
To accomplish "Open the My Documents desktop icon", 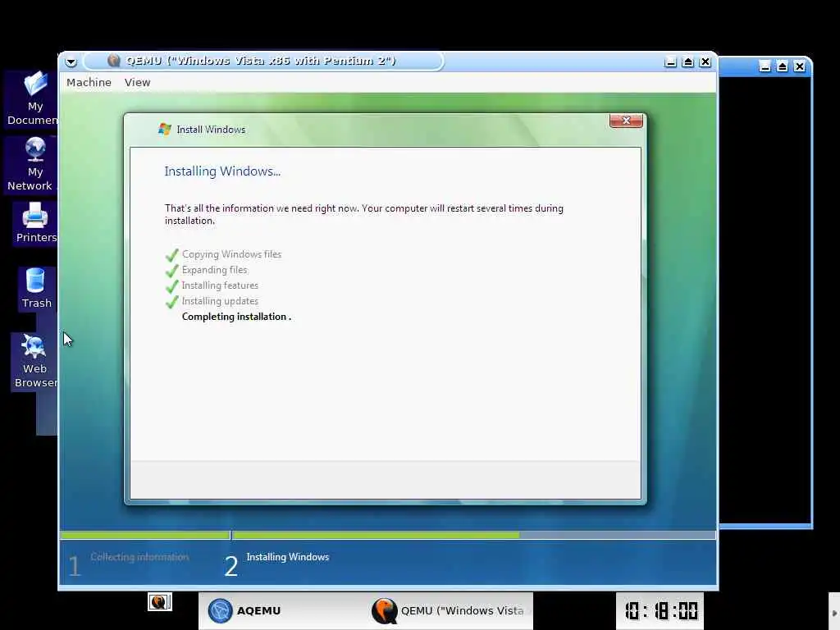I will tap(33, 98).
